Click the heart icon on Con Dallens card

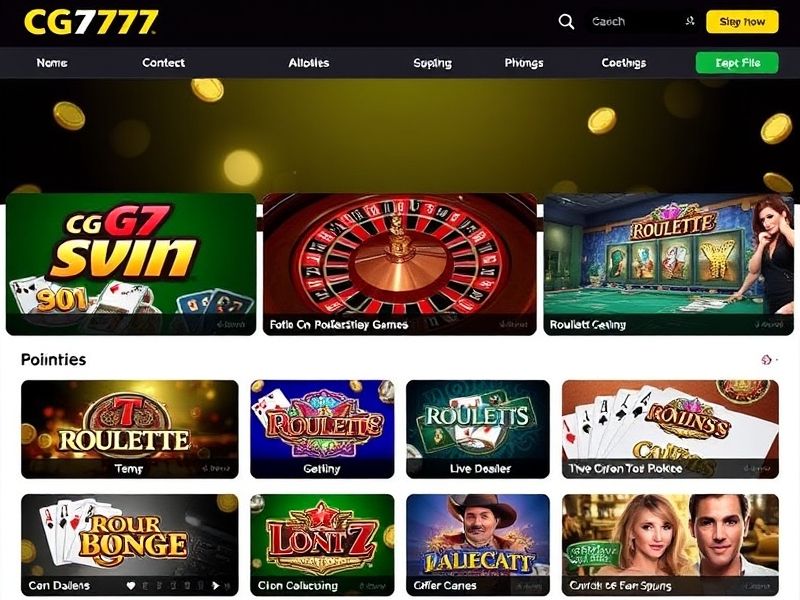[131, 586]
